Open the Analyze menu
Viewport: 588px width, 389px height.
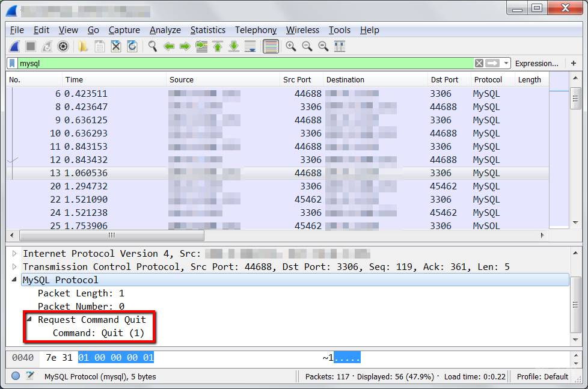(x=165, y=30)
